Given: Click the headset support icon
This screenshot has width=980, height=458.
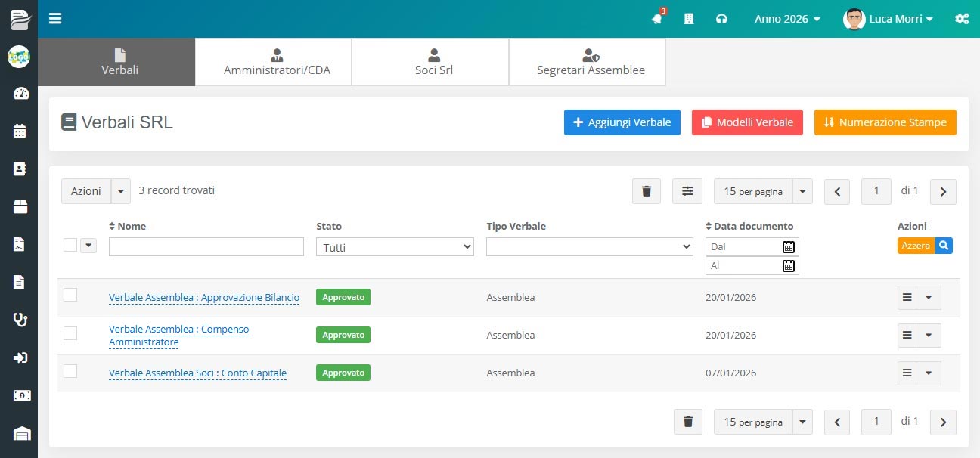Looking at the screenshot, I should point(721,19).
